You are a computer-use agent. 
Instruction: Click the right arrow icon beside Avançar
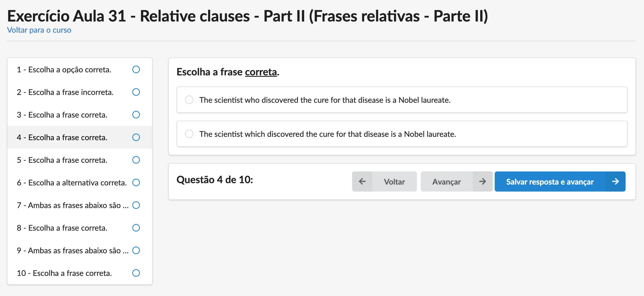[x=482, y=182]
